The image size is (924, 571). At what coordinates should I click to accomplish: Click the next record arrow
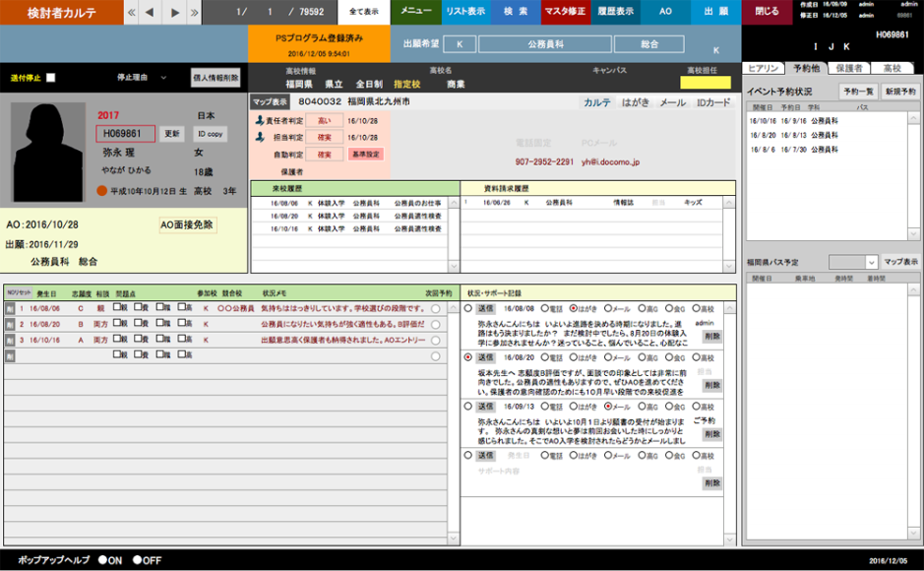click(x=175, y=12)
